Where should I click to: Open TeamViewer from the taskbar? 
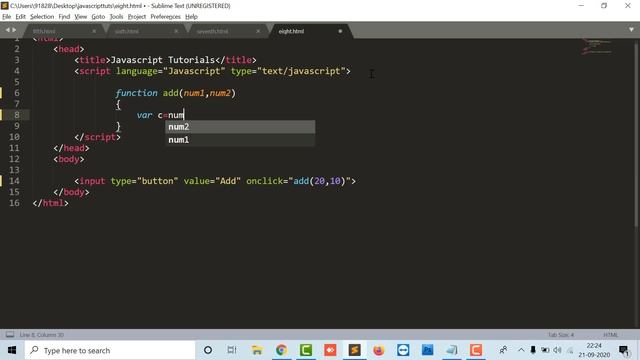coord(403,350)
